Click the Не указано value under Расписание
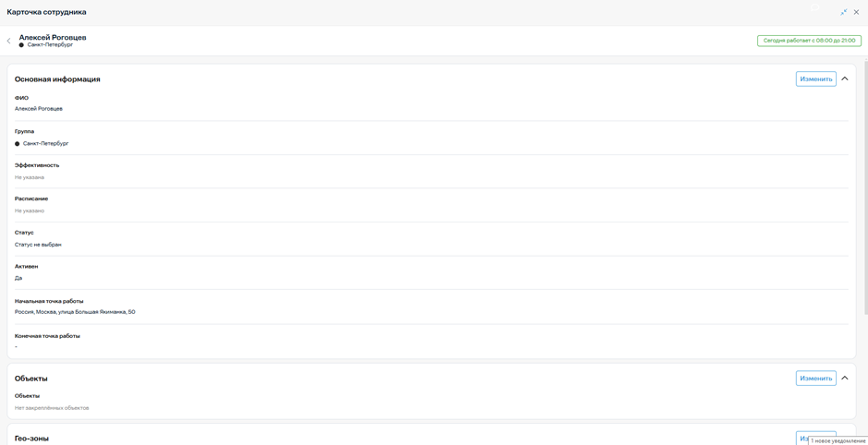 (x=30, y=210)
